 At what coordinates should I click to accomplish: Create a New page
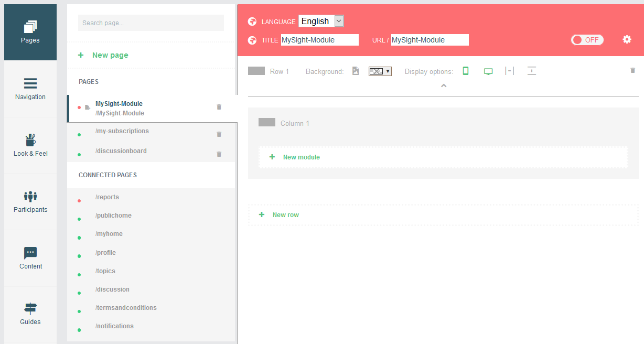click(x=103, y=55)
